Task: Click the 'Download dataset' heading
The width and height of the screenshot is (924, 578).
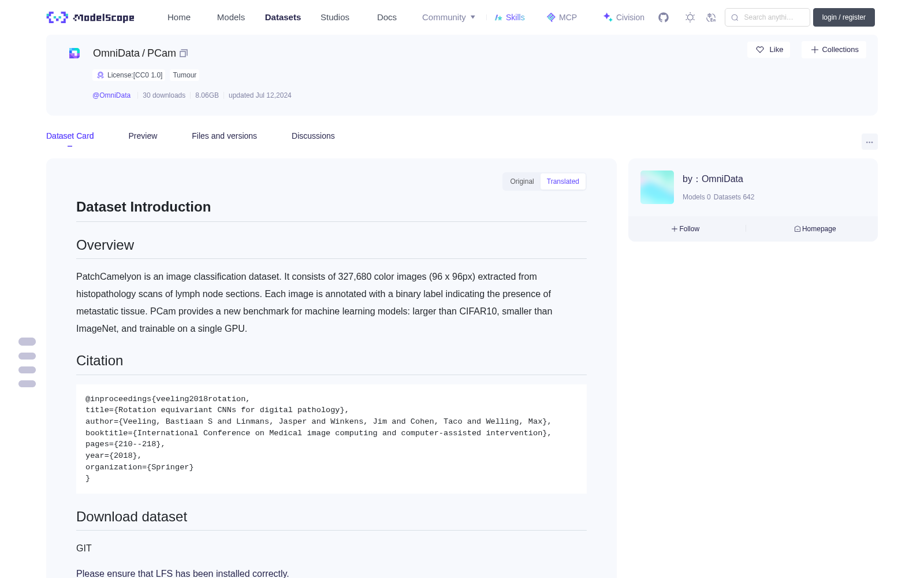Action: click(132, 517)
